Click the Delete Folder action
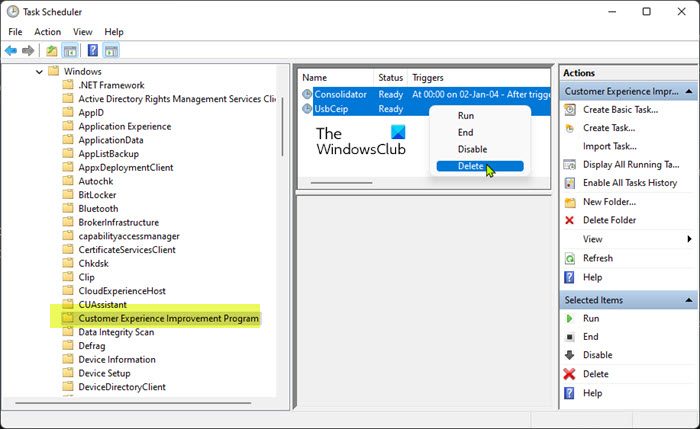The image size is (700, 430). (609, 220)
